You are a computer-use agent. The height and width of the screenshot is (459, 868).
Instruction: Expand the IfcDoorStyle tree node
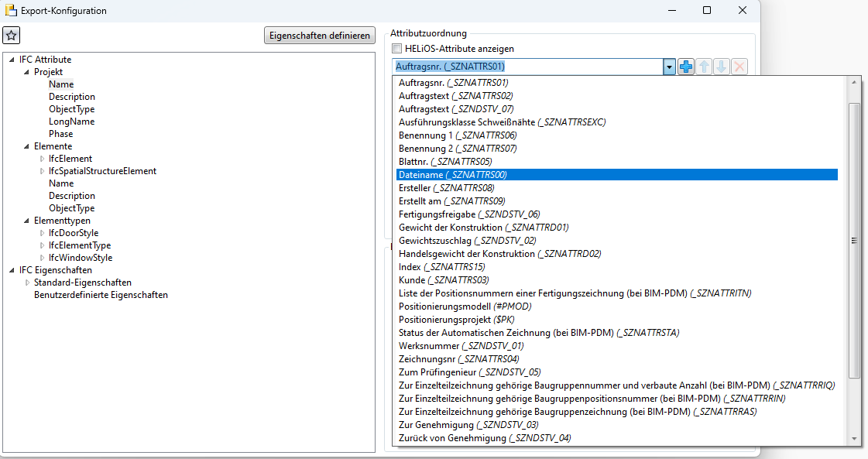(43, 233)
